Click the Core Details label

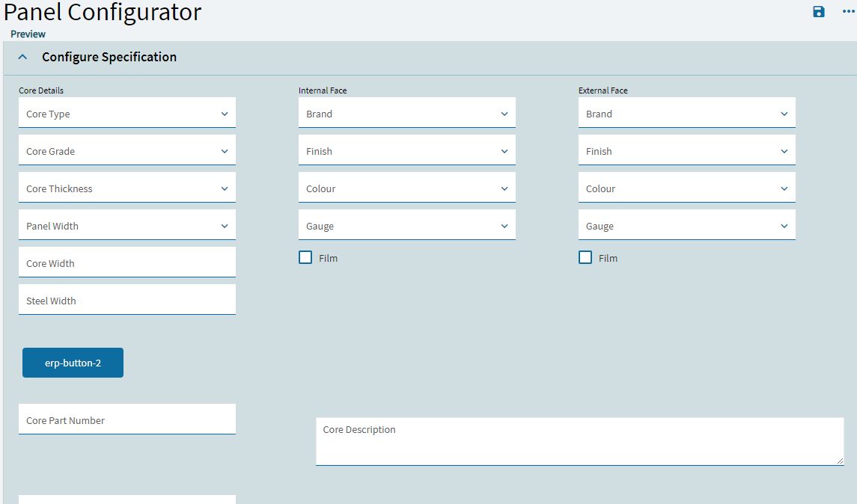tap(41, 90)
